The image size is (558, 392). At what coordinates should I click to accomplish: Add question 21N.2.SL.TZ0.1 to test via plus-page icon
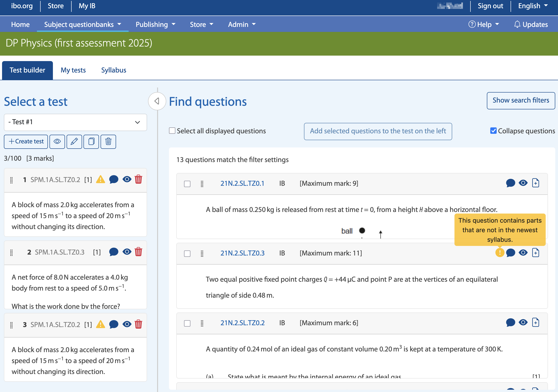tap(535, 183)
